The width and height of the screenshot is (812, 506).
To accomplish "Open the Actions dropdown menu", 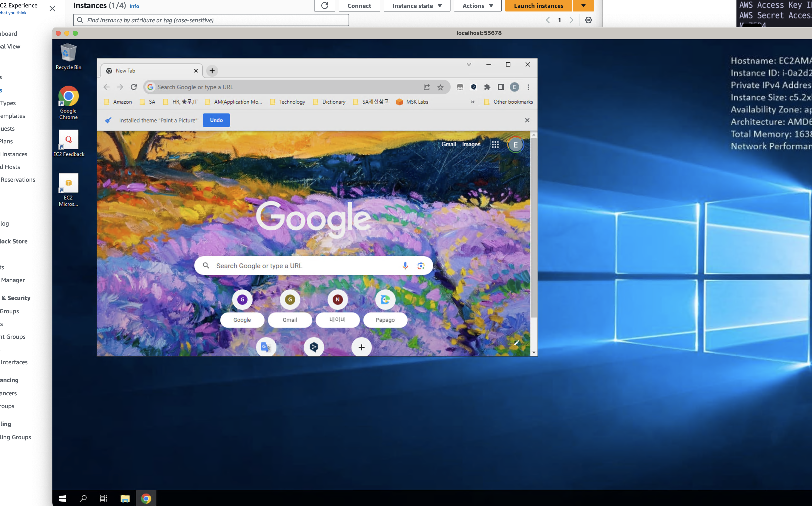I will [477, 6].
